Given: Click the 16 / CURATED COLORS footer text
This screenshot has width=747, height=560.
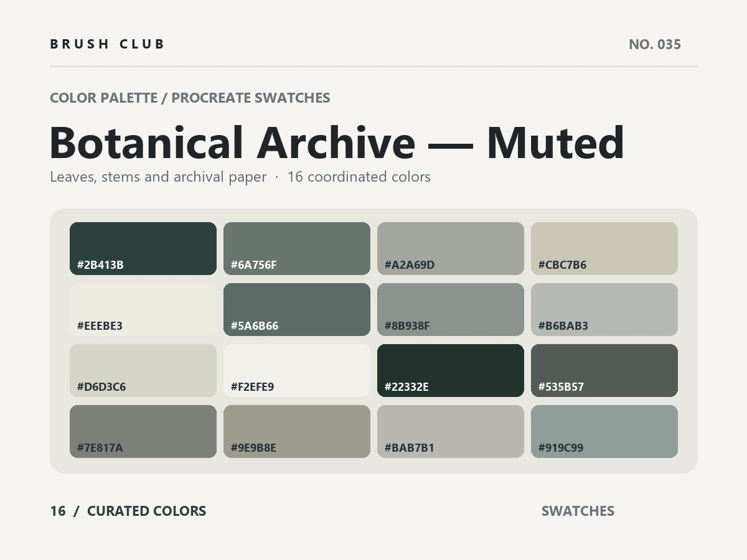Looking at the screenshot, I should point(128,511).
